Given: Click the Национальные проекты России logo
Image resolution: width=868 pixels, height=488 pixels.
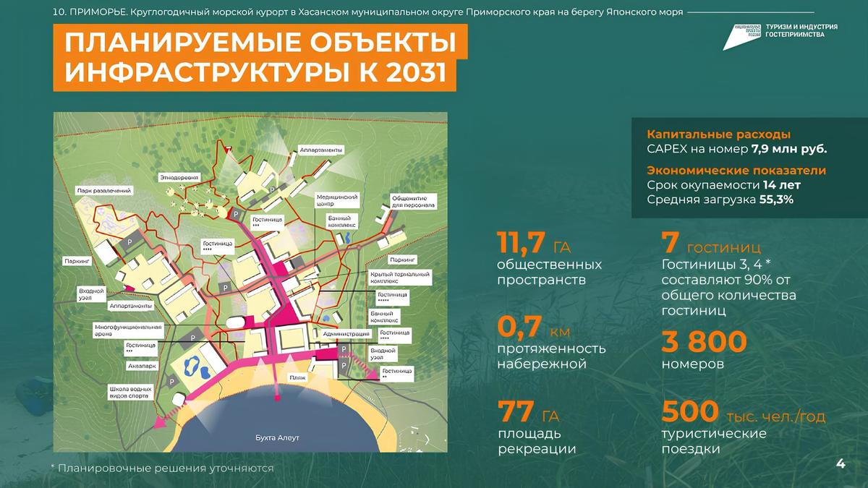Looking at the screenshot, I should [740, 35].
